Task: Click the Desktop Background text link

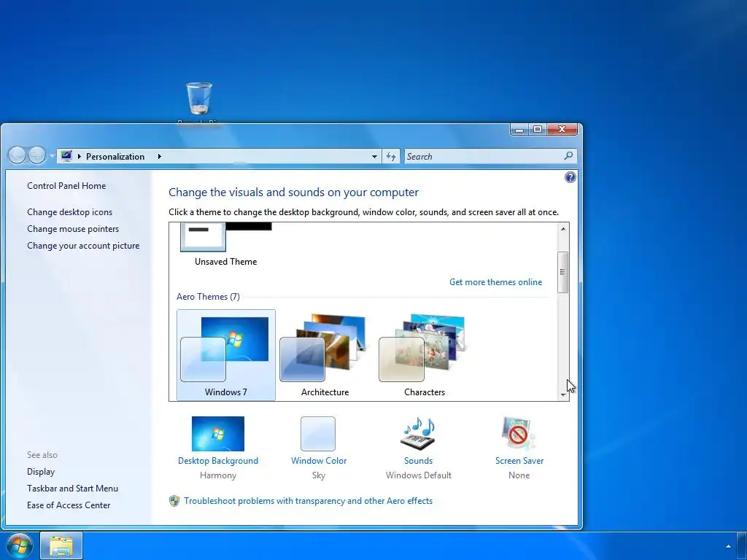Action: point(217,461)
